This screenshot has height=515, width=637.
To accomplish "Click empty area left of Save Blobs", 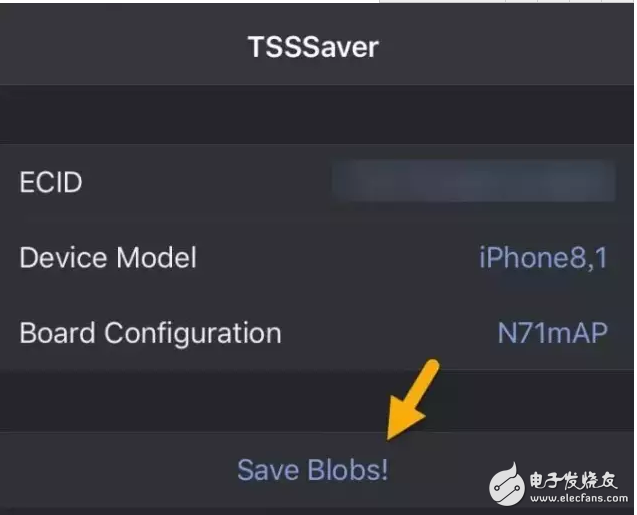I will tap(118, 470).
